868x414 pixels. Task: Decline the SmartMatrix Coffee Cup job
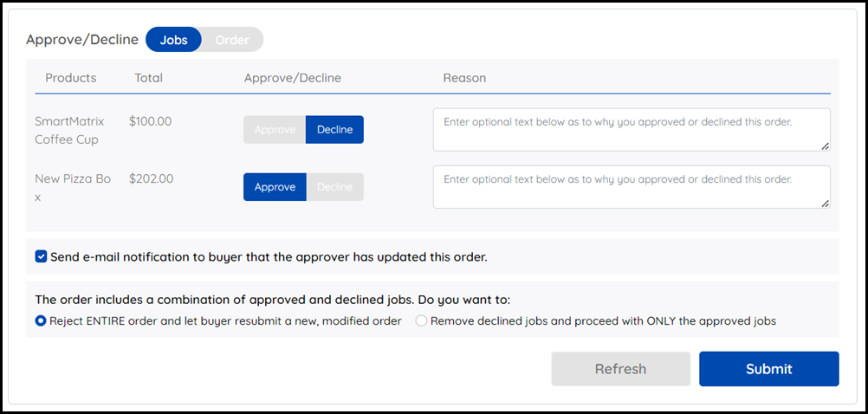pos(334,130)
